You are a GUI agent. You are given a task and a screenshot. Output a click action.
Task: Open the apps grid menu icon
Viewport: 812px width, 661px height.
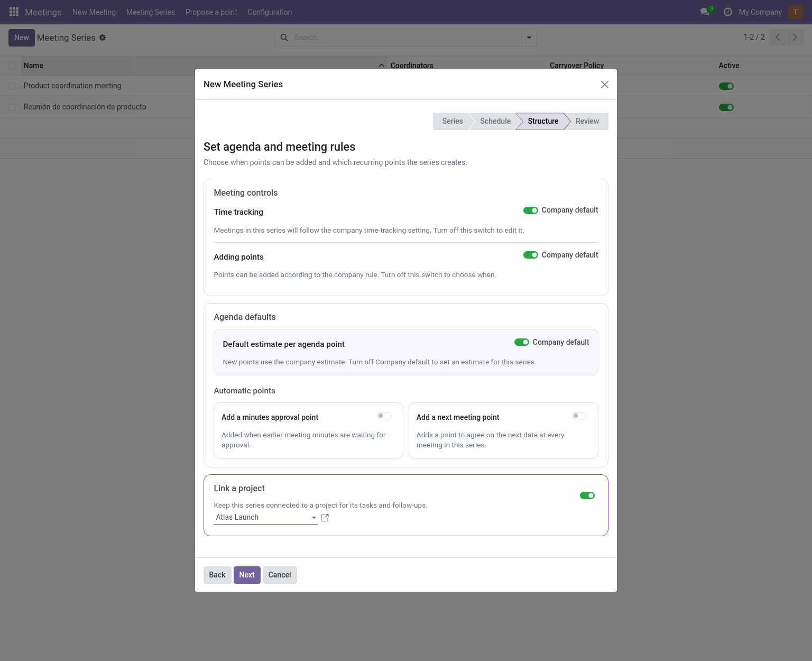14,12
